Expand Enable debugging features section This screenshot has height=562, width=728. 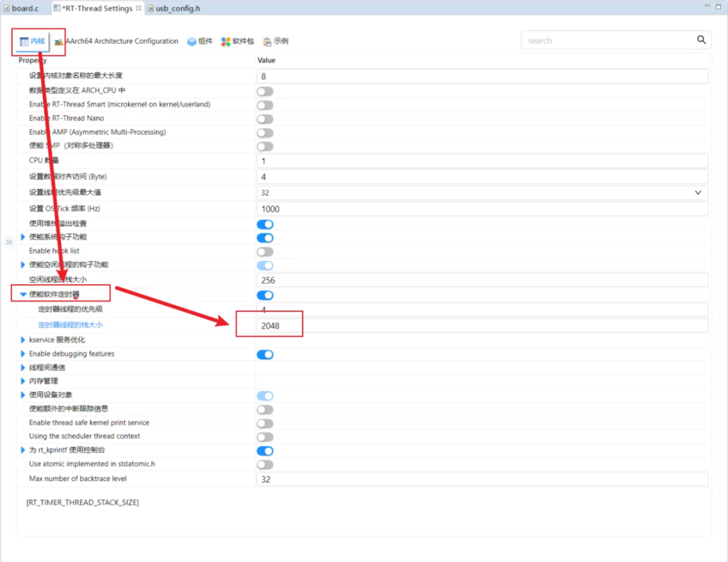pyautogui.click(x=23, y=354)
